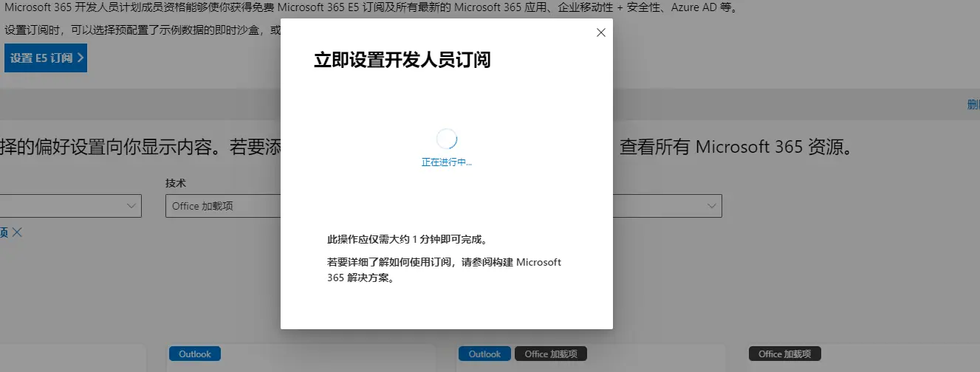Click the text 此操作应仅需大约 1 分钟即可完成
Image resolution: width=980 pixels, height=372 pixels.
click(x=409, y=240)
